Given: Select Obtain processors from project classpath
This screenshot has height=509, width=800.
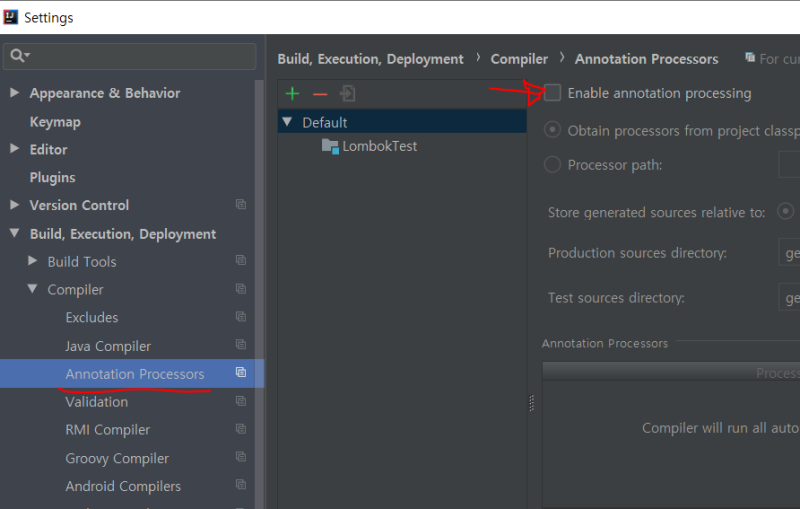Looking at the screenshot, I should (x=552, y=130).
